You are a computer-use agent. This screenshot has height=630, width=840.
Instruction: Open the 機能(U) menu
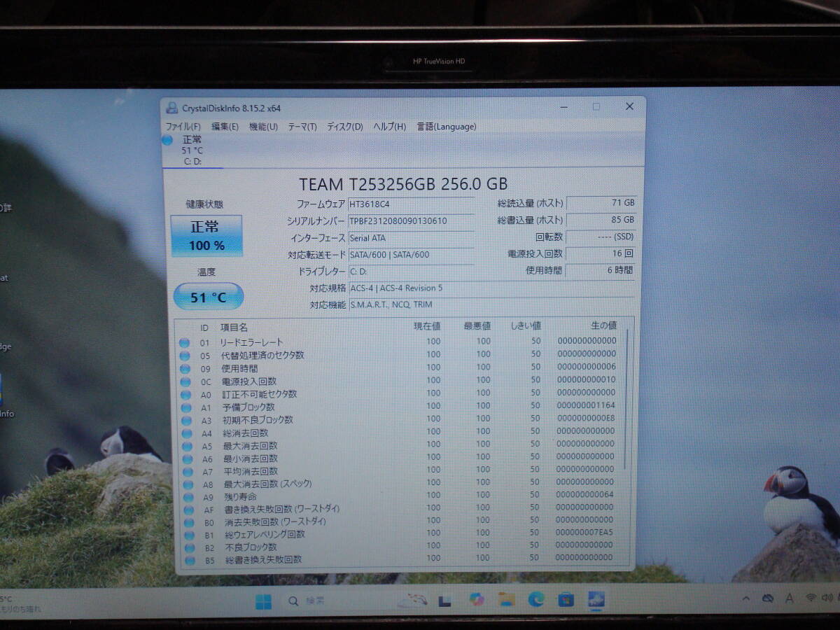pos(263,127)
